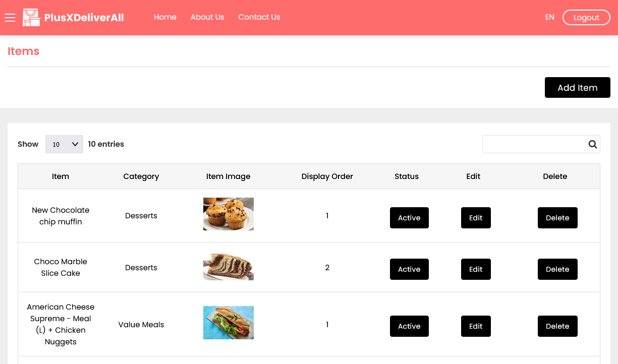This screenshot has width=618, height=364.
Task: Log out of the account
Action: pyautogui.click(x=586, y=18)
